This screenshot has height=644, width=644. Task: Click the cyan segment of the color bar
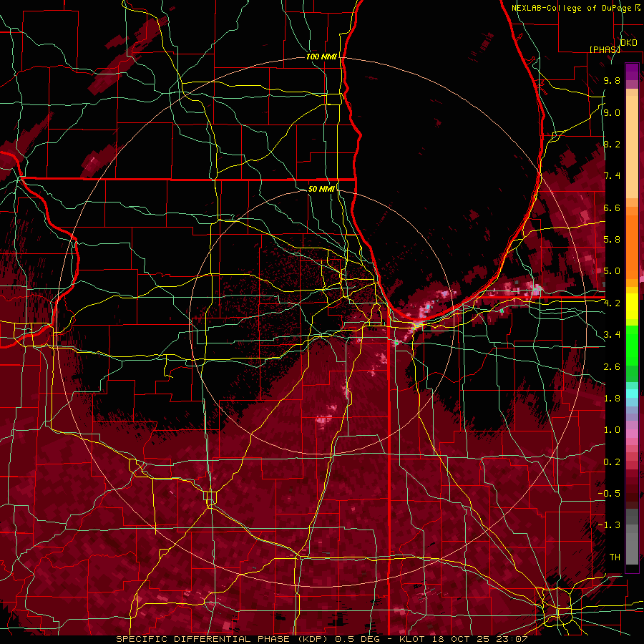(632, 394)
